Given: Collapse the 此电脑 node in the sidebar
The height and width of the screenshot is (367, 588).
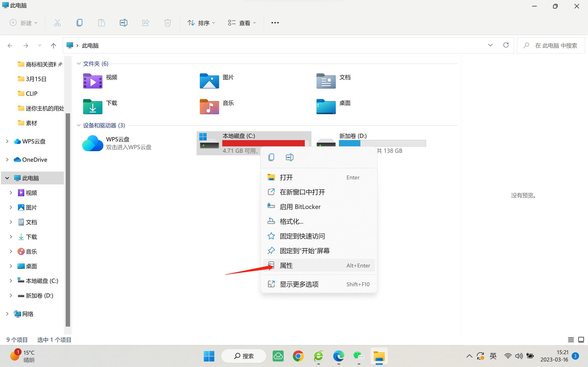Looking at the screenshot, I should coord(7,178).
